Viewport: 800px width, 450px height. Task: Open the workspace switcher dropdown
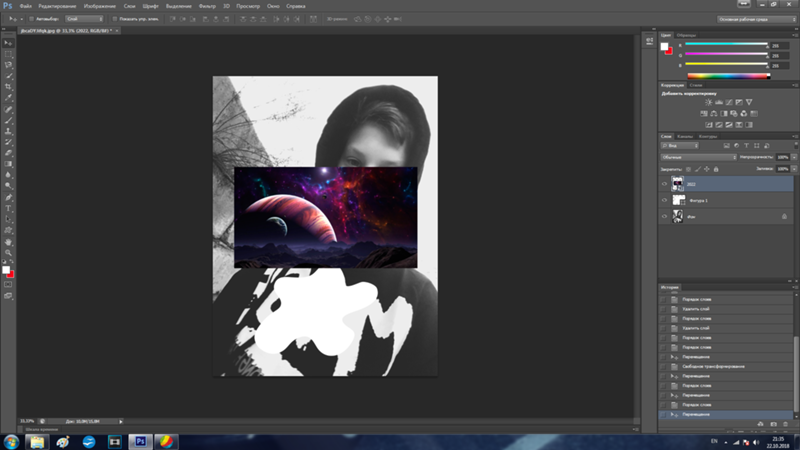click(x=757, y=19)
